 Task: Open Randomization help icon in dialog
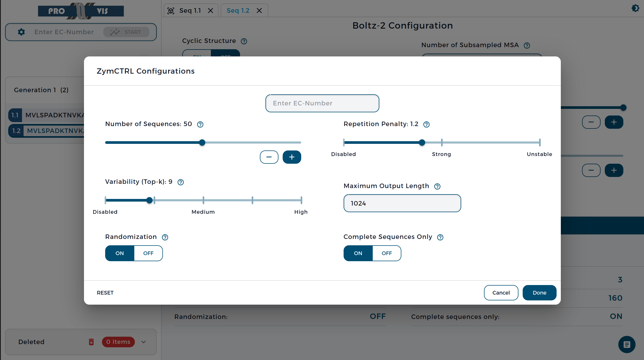click(165, 237)
